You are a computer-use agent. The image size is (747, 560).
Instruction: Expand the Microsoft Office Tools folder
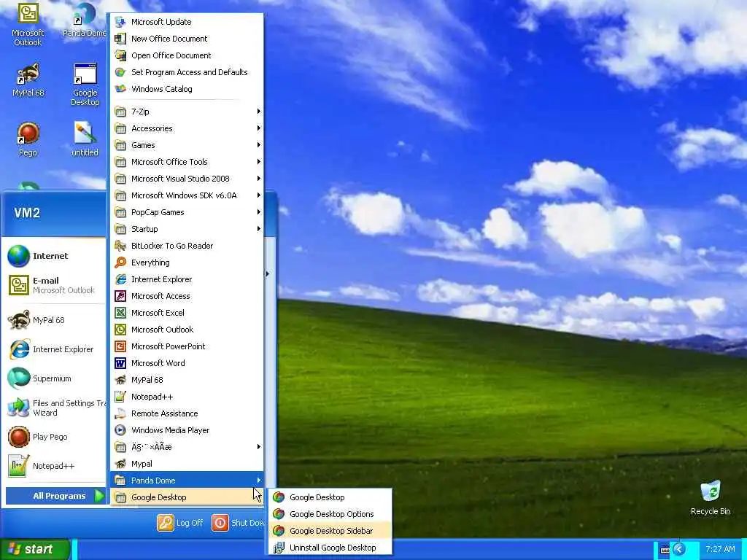click(187, 162)
